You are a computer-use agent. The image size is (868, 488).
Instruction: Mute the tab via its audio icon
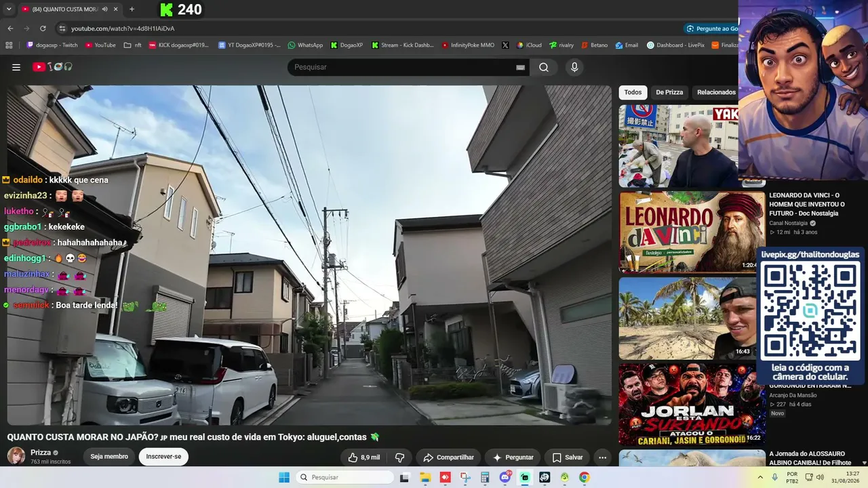point(104,9)
